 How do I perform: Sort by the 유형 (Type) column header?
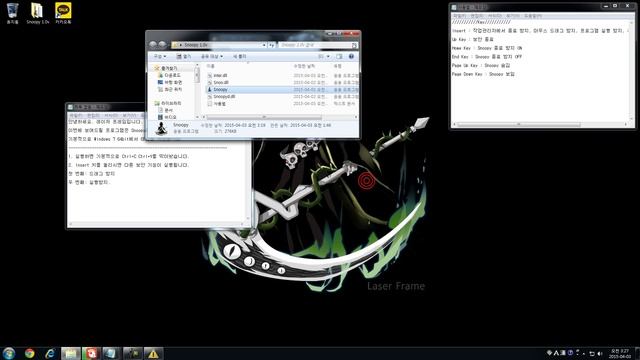click(338, 66)
